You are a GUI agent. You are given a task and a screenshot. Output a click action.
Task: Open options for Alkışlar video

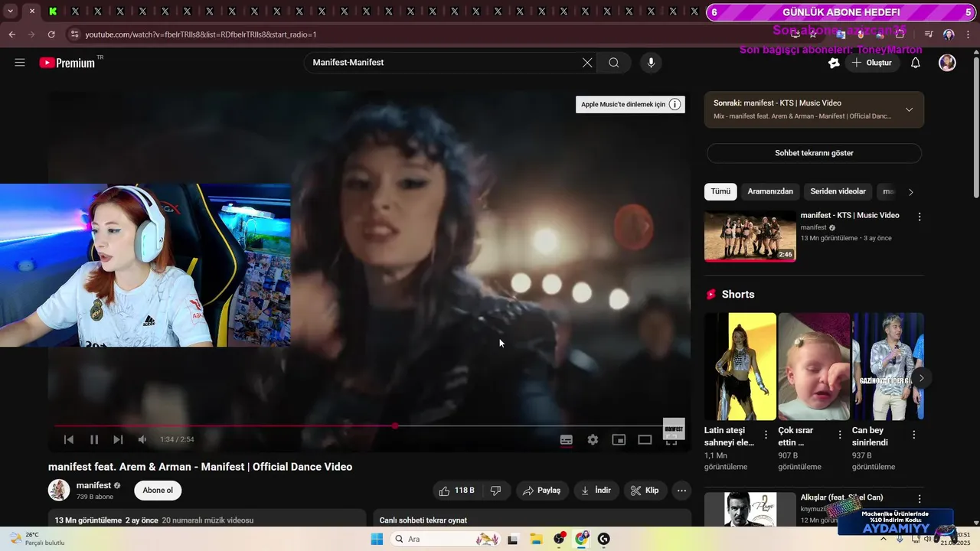(920, 498)
